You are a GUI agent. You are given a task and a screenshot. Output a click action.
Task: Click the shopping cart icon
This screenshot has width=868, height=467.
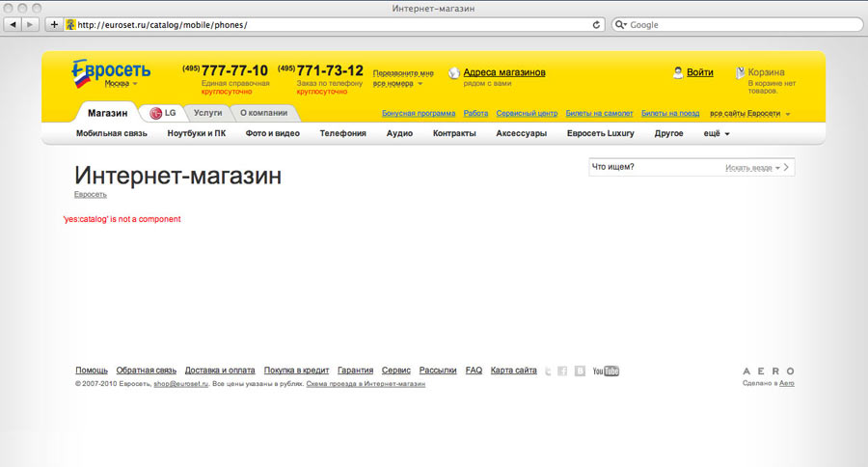click(x=740, y=72)
